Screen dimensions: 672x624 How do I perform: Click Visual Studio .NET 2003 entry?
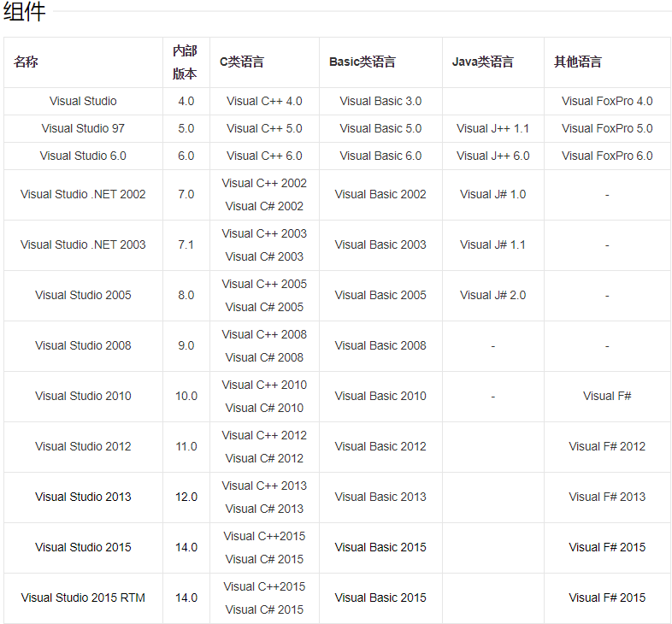(83, 244)
